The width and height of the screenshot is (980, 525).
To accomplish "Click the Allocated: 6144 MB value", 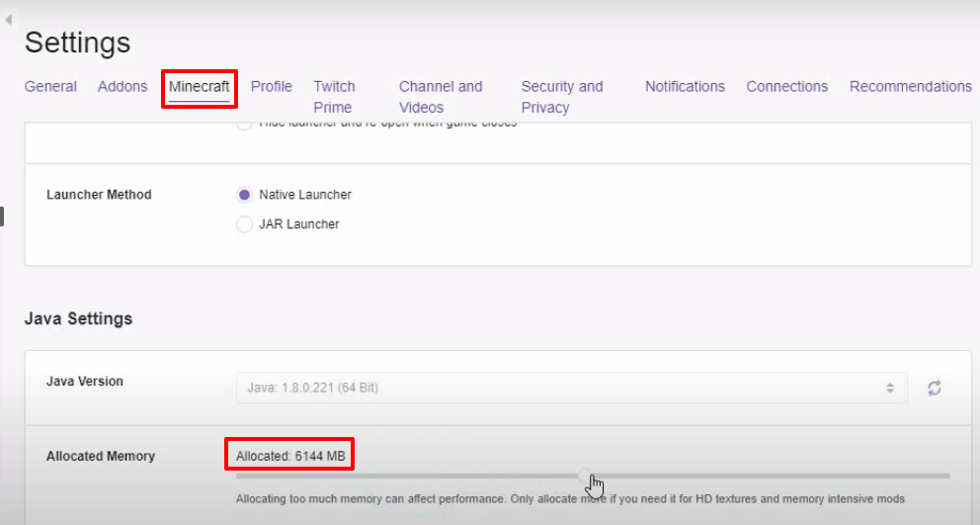I will click(x=290, y=456).
